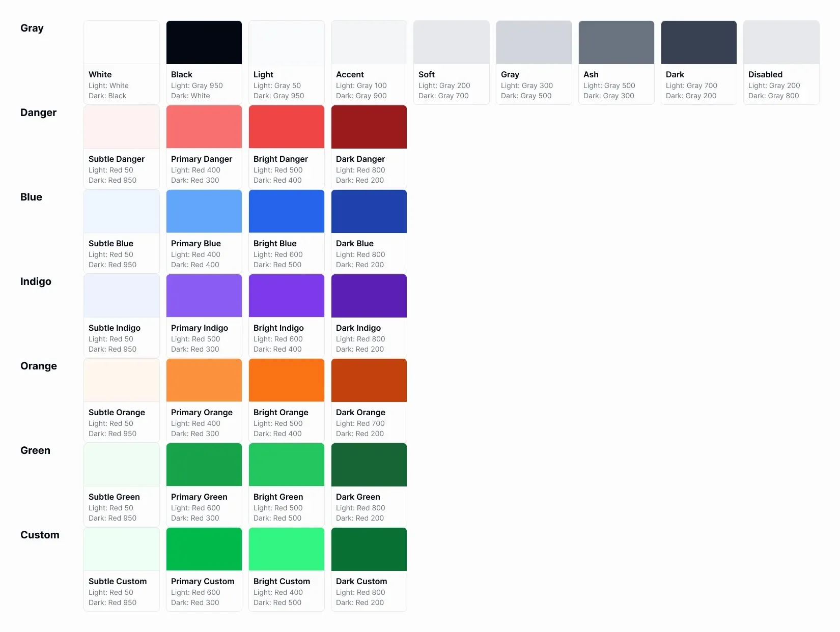Image resolution: width=840 pixels, height=632 pixels.
Task: Select the Bright Green swatch
Action: pyautogui.click(x=287, y=465)
